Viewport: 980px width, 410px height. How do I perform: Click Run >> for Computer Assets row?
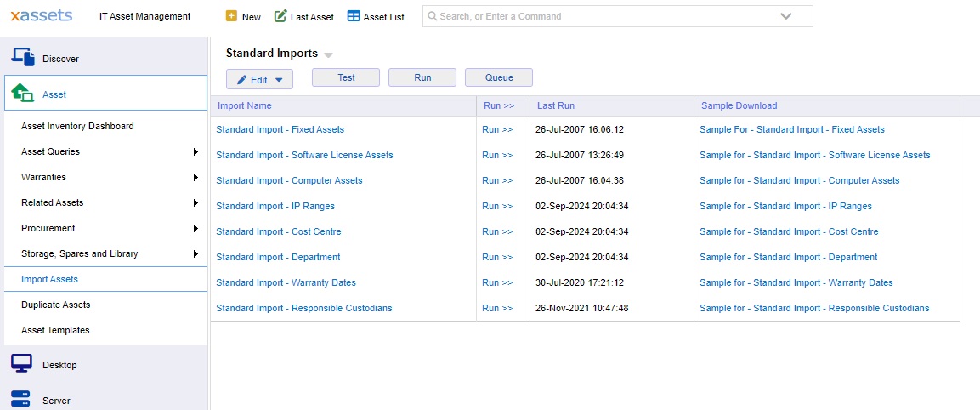[x=497, y=180]
